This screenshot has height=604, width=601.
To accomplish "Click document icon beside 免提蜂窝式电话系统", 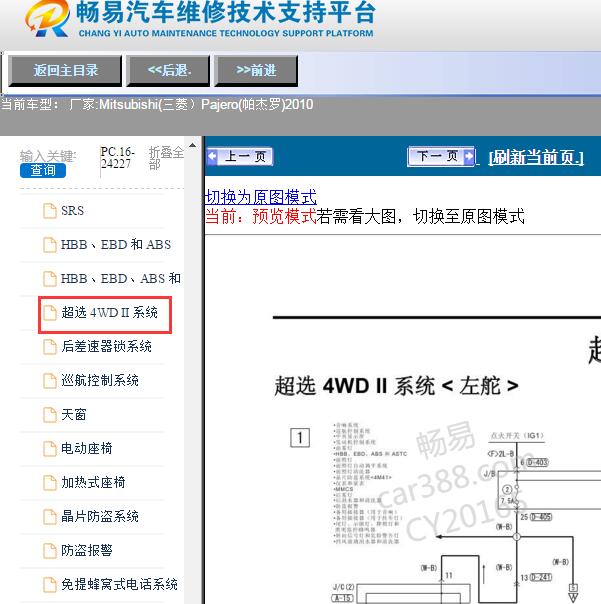I will (x=49, y=584).
